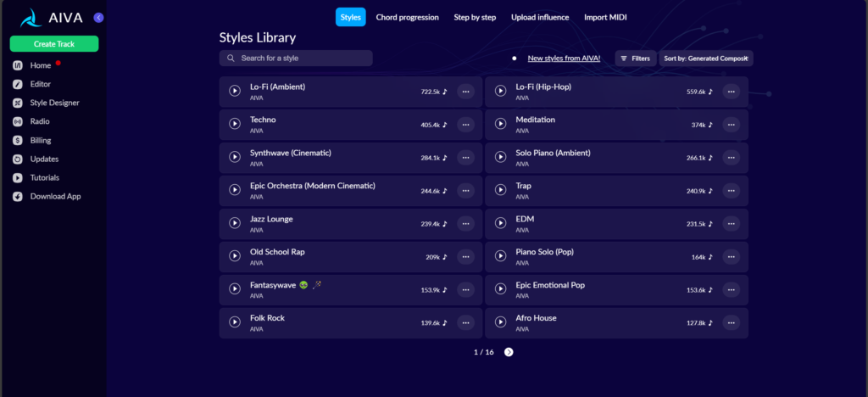Open more options for Jazz Lounge
868x397 pixels.
(465, 224)
